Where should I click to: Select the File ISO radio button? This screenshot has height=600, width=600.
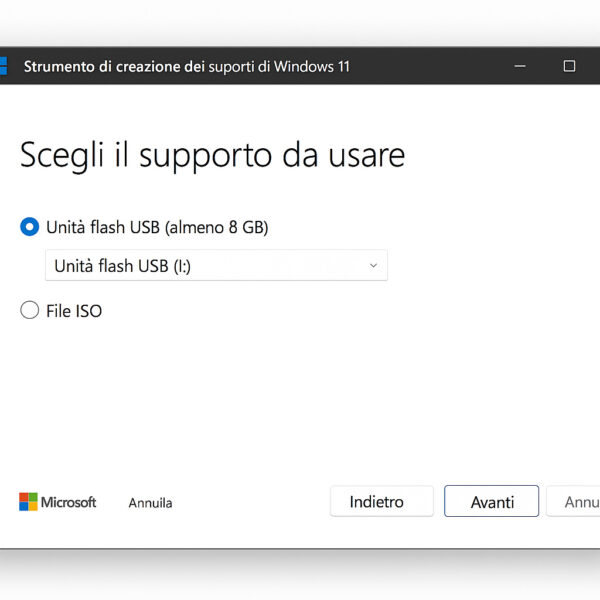pos(30,311)
